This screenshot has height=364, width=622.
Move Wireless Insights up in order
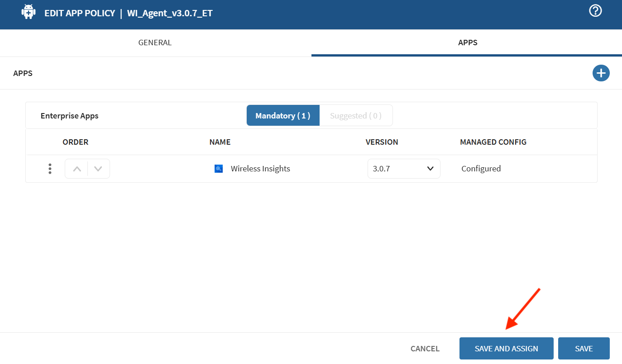77,169
